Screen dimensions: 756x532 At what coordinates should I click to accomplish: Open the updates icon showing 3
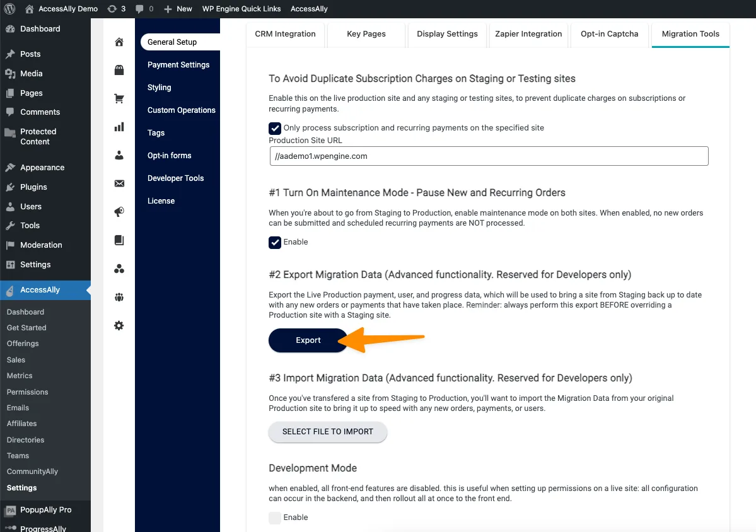(x=117, y=9)
